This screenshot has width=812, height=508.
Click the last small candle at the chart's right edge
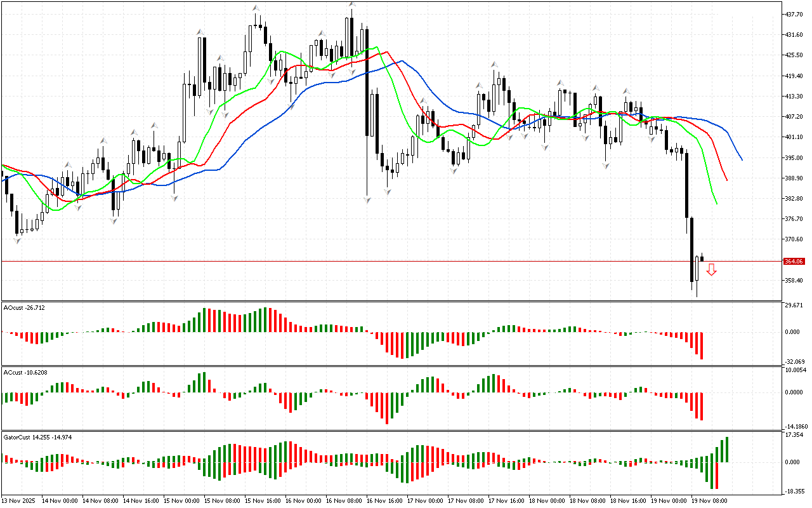point(702,258)
